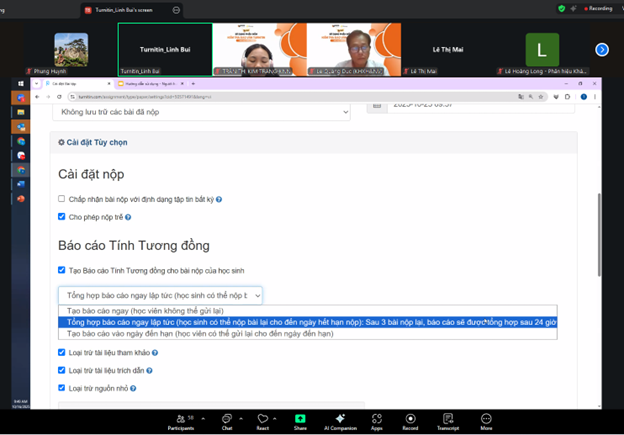Viewport: 624px width, 435px height.
Task: Open the 'Tổng hợp báo cáo ngay lập tức' dropdown
Action: [x=160, y=295]
